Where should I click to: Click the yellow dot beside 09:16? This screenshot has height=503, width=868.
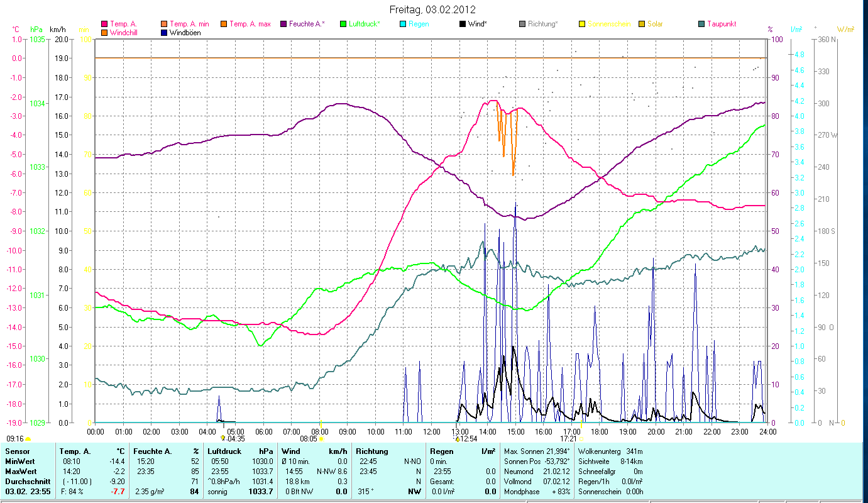[x=28, y=439]
